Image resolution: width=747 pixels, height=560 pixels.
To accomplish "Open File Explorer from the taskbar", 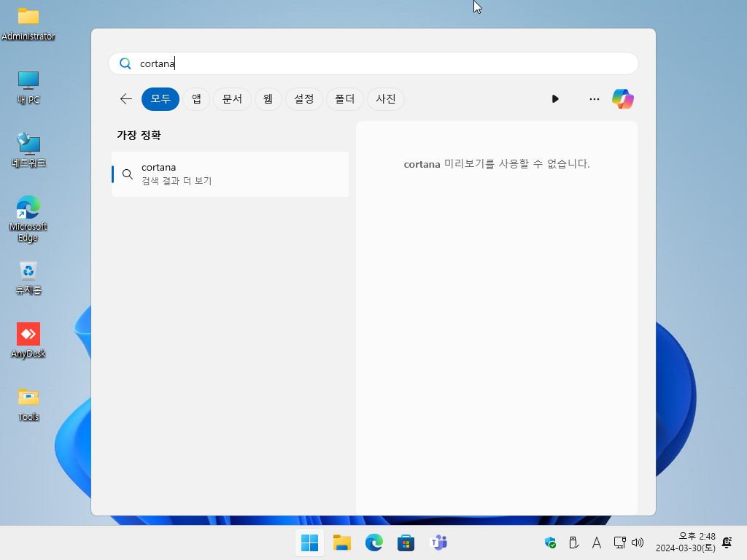I will pos(342,542).
